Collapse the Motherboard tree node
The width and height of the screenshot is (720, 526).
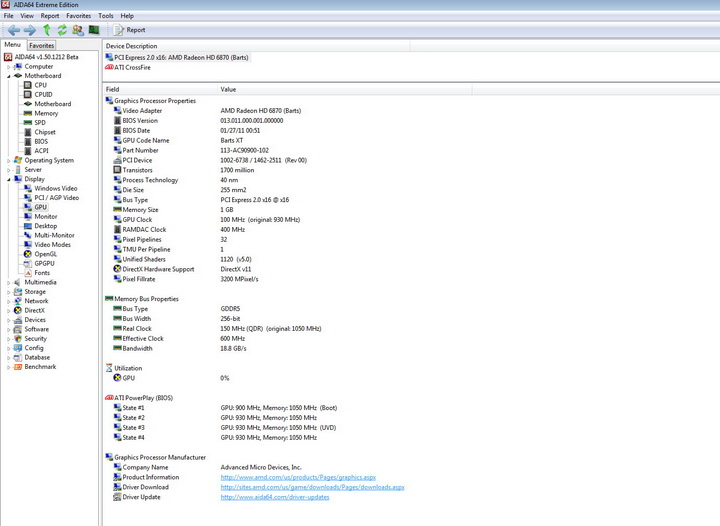8,76
